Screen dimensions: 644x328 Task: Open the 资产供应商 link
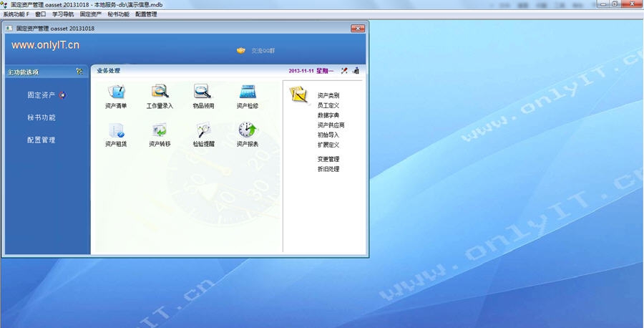coord(331,125)
